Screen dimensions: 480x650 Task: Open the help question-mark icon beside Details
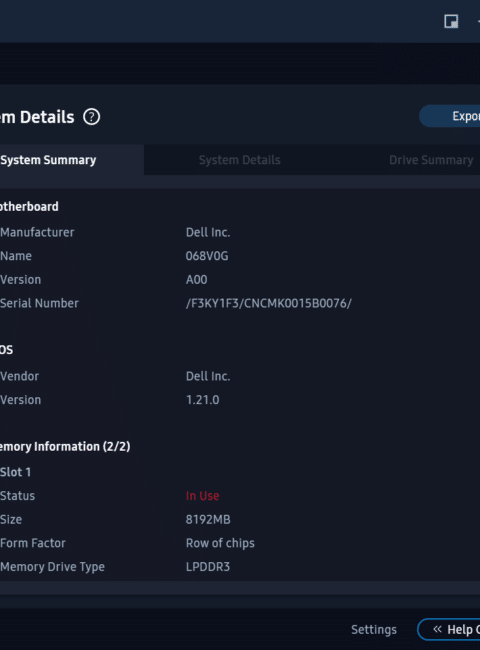[x=92, y=117]
